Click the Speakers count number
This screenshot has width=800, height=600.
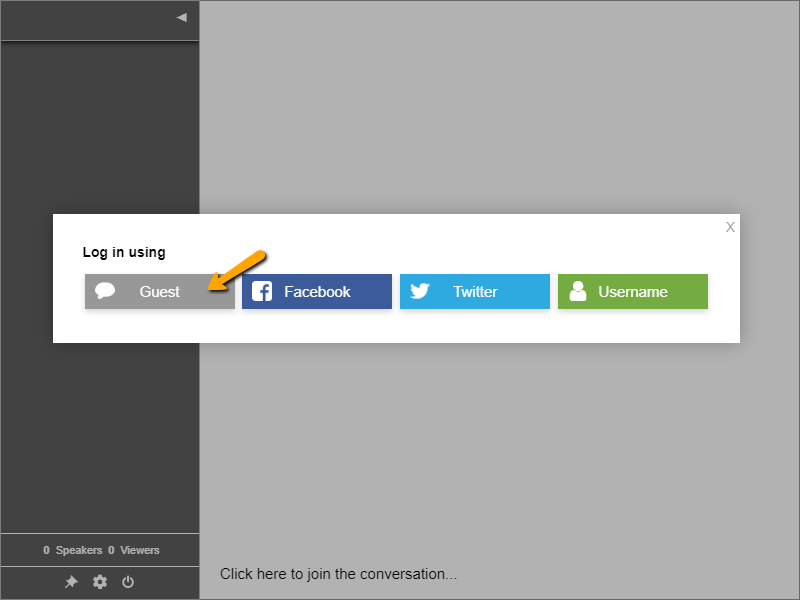click(x=46, y=550)
